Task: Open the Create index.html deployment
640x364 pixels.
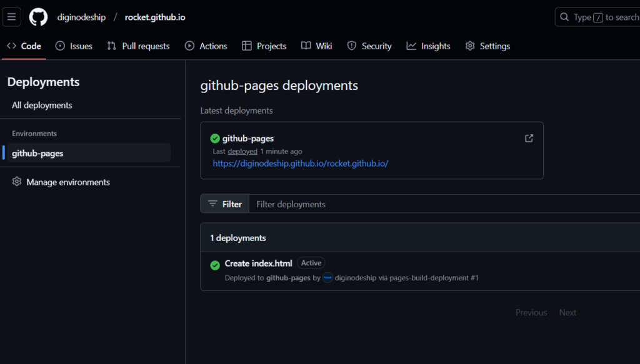Action: (x=258, y=263)
